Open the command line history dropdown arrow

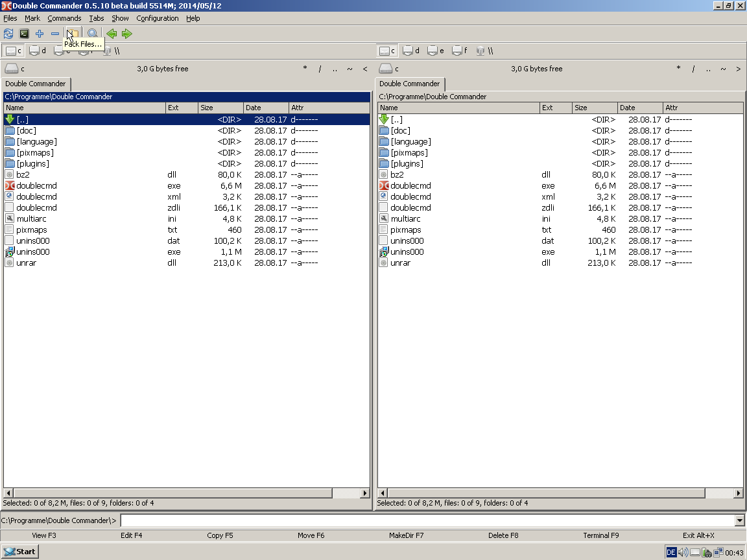pyautogui.click(x=740, y=520)
